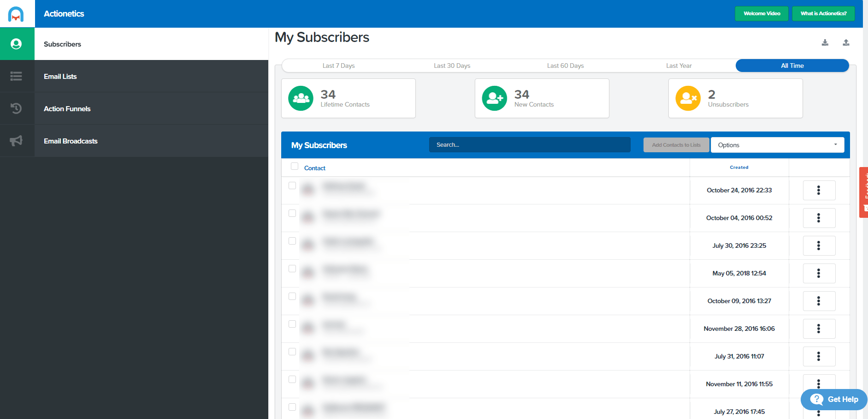Click in the Search subscribers field
Image resolution: width=868 pixels, height=419 pixels.
click(530, 145)
